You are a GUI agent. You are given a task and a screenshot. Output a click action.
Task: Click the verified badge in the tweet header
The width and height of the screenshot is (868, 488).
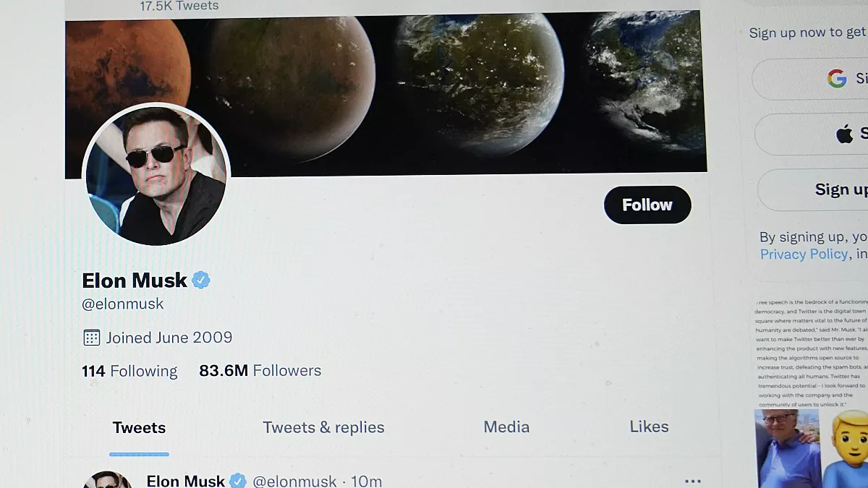point(238,481)
